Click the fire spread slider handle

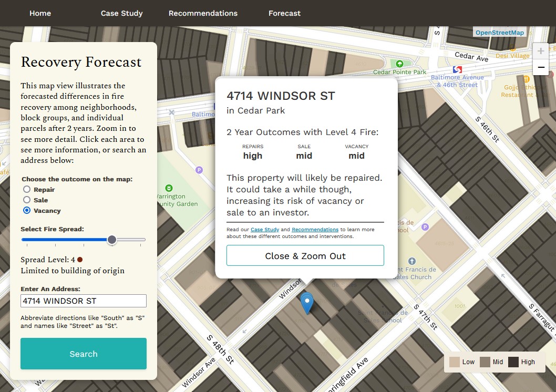(x=112, y=240)
